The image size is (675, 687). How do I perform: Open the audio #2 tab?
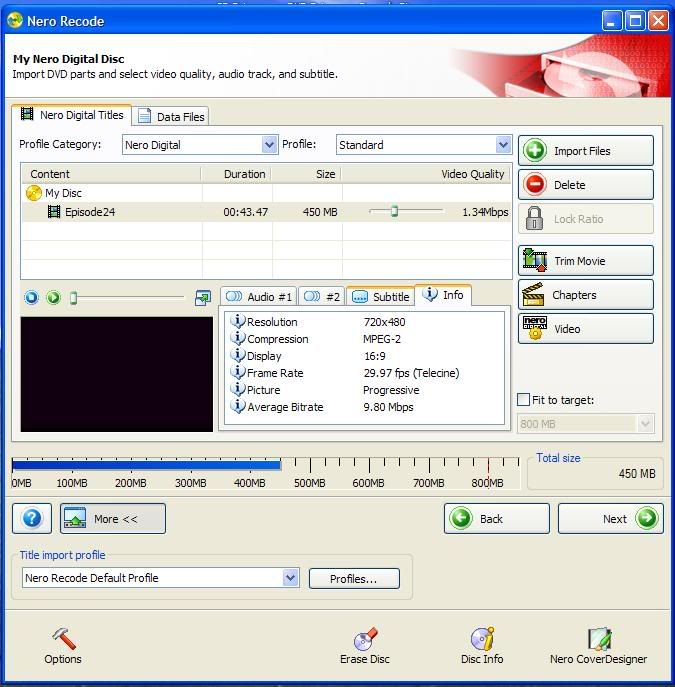pyautogui.click(x=322, y=297)
